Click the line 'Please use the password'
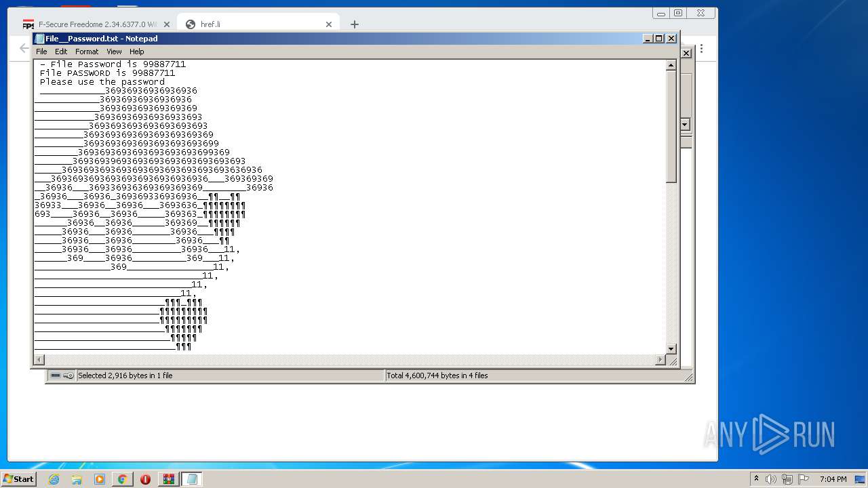 pyautogui.click(x=102, y=82)
